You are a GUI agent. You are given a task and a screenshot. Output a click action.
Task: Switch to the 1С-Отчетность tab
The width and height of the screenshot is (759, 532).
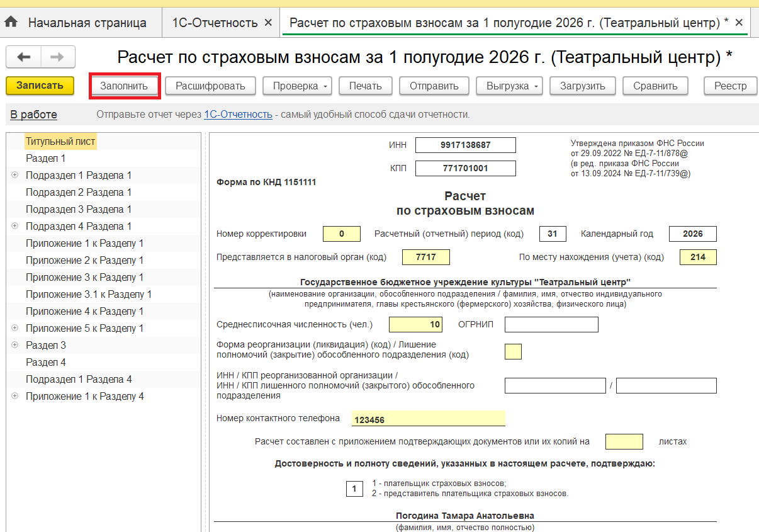coord(215,23)
